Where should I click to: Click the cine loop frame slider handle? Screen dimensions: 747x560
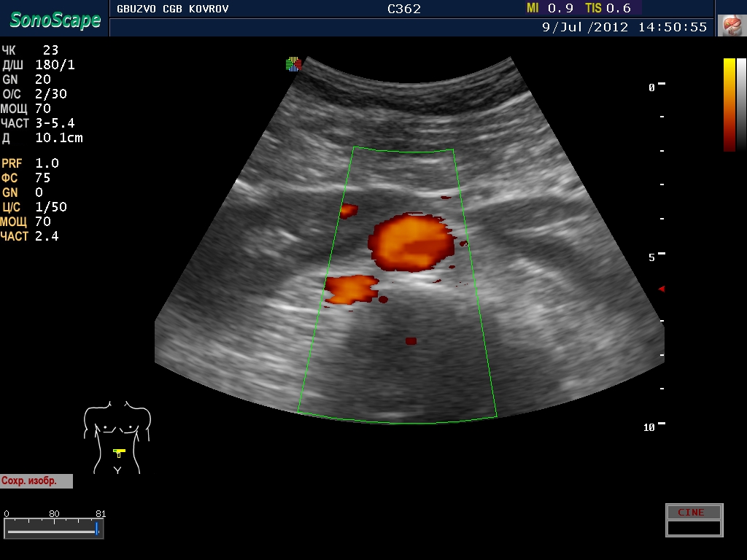pos(96,528)
